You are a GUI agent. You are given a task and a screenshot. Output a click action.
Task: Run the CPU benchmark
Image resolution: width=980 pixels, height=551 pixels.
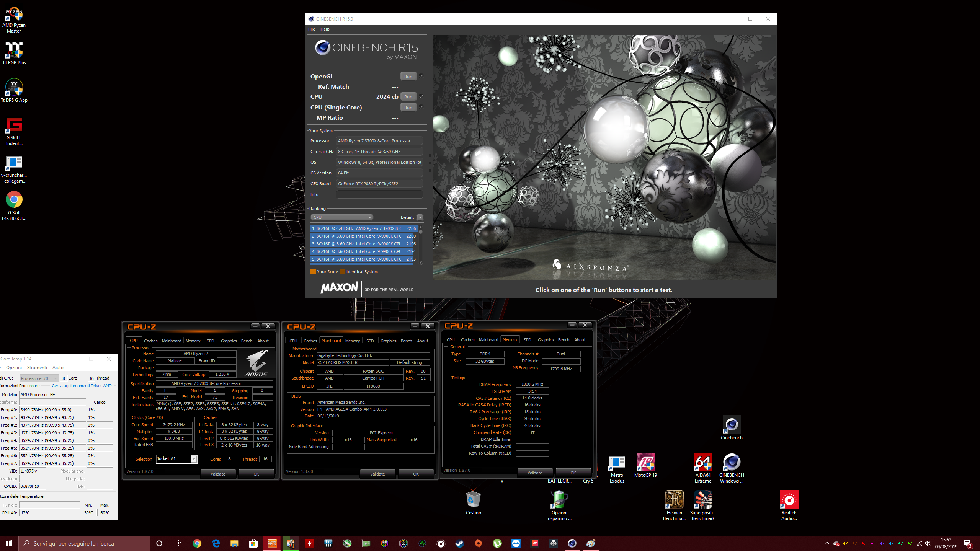click(408, 97)
